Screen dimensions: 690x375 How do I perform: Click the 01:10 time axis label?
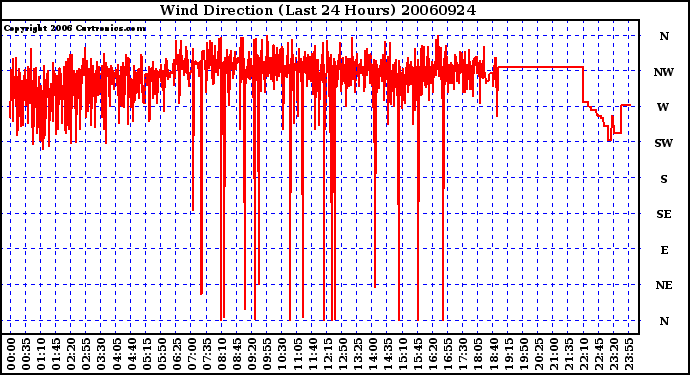tap(40, 354)
